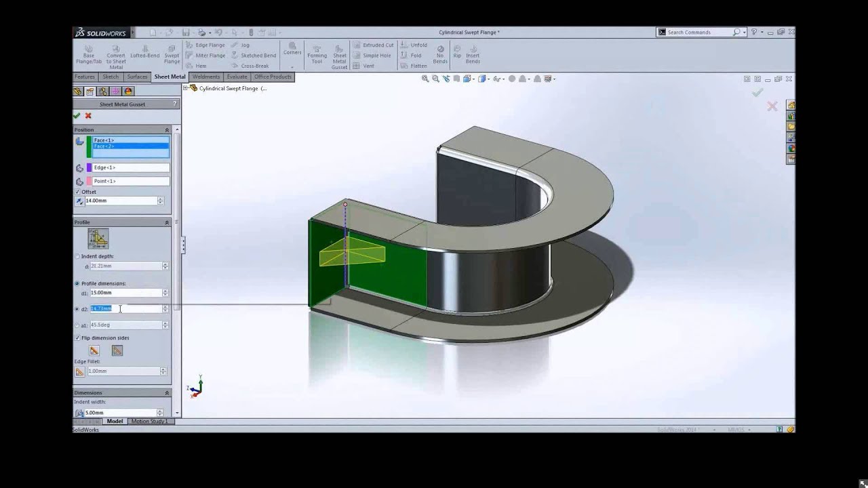Activate the Cross-Break tool

coord(250,66)
